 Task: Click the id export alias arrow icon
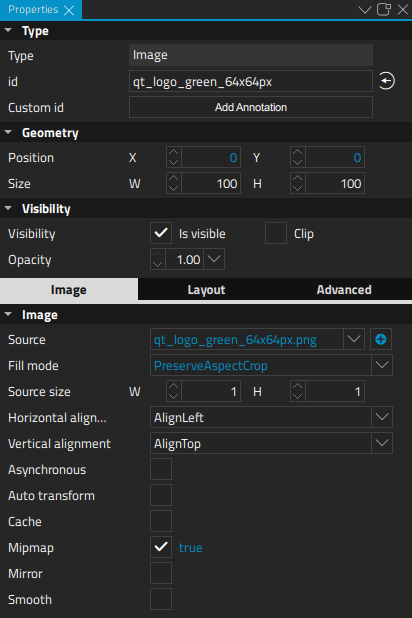(x=387, y=81)
